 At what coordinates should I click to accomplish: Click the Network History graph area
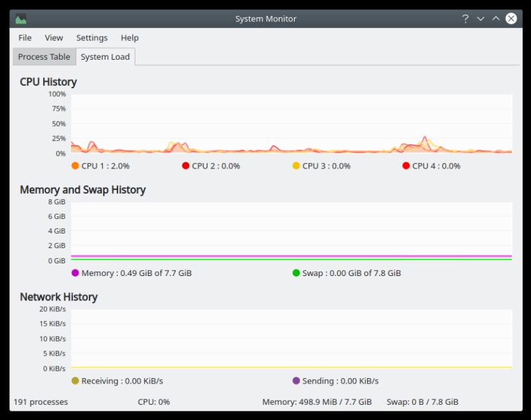(291, 338)
